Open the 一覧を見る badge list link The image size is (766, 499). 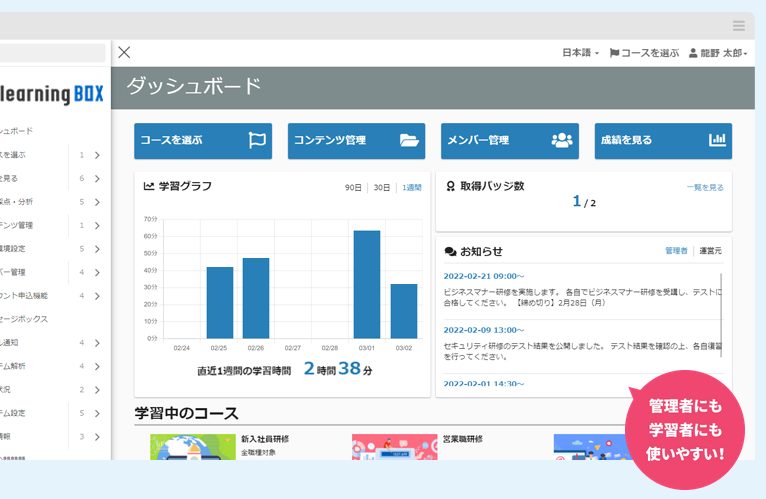pos(705,187)
